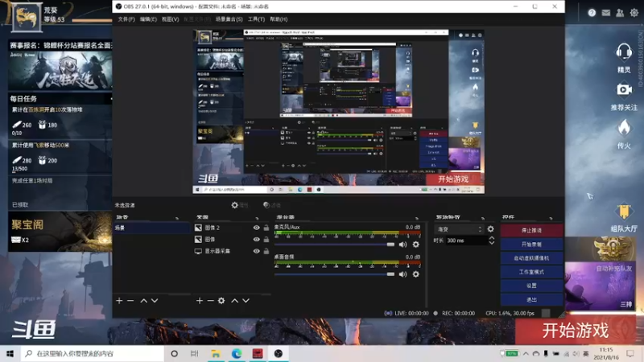Click 停止推流 stop streaming button

[x=531, y=230]
